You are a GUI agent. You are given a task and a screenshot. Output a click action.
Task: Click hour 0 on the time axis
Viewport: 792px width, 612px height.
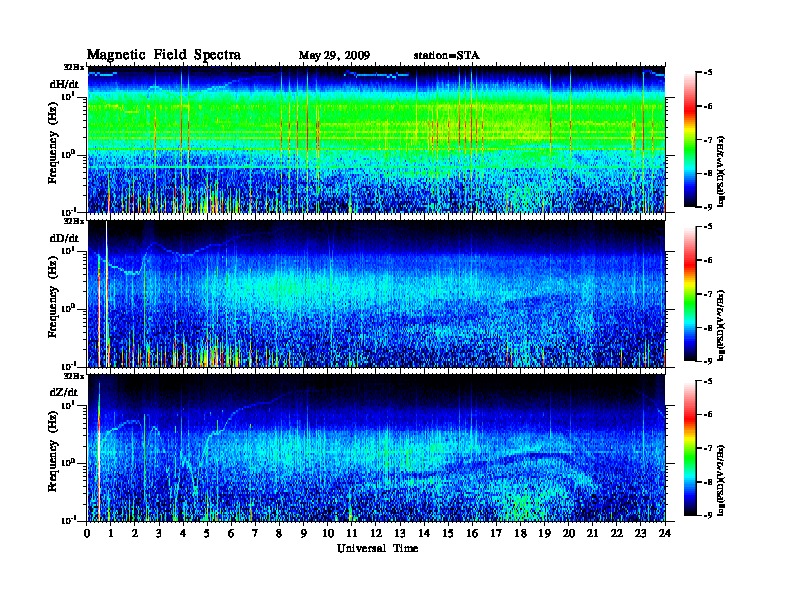click(87, 533)
